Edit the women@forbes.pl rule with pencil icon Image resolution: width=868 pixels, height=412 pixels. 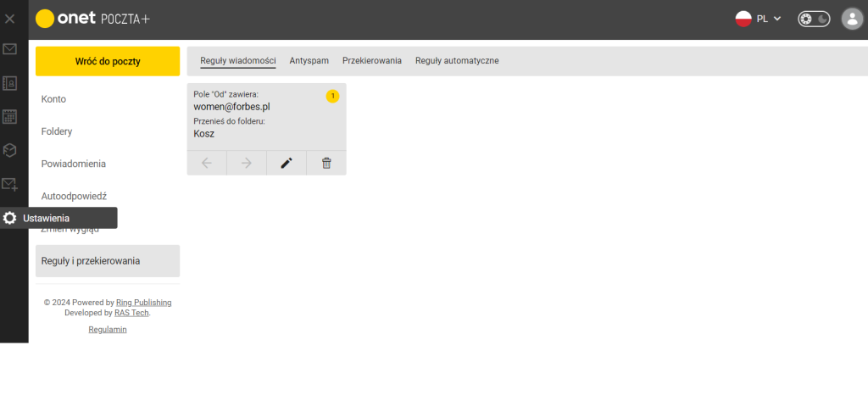coord(287,163)
